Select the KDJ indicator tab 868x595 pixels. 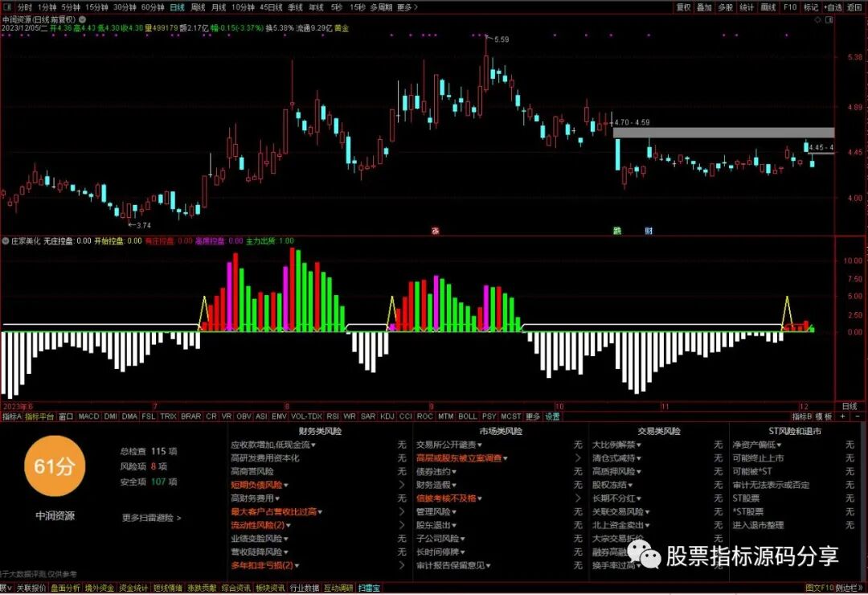[387, 416]
